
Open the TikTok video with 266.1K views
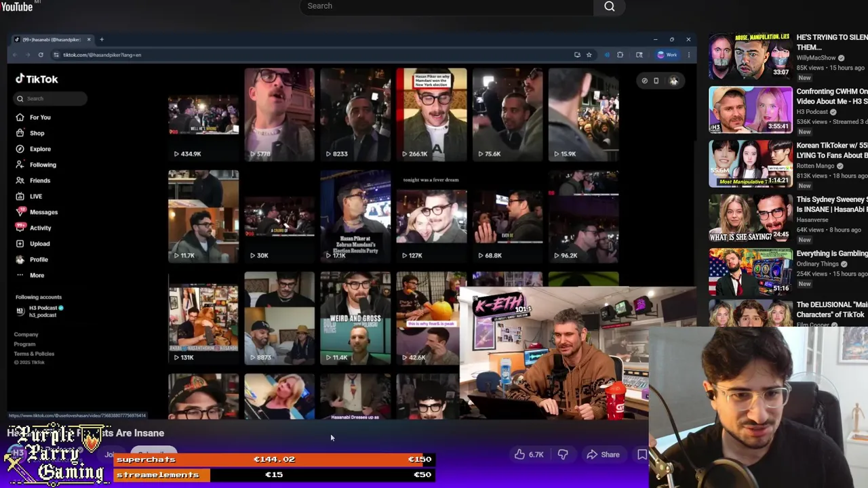[431, 115]
